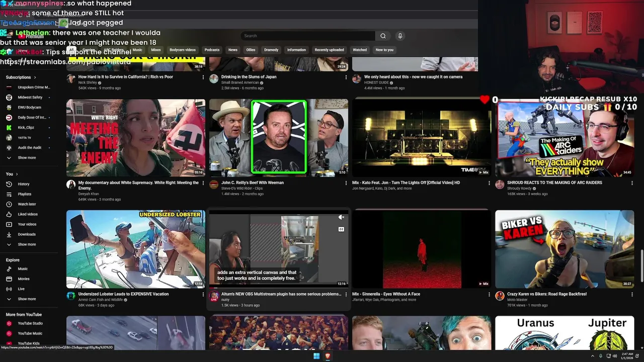Open options for Drinking in the Slums of Japan
The width and height of the screenshot is (644, 362).
click(346, 77)
